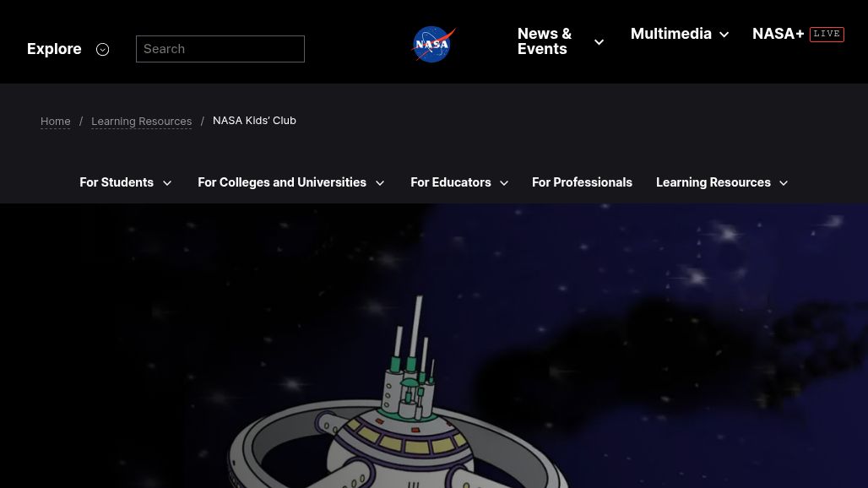Viewport: 868px width, 488px height.
Task: Expand the For Educators chevron
Action: point(504,183)
